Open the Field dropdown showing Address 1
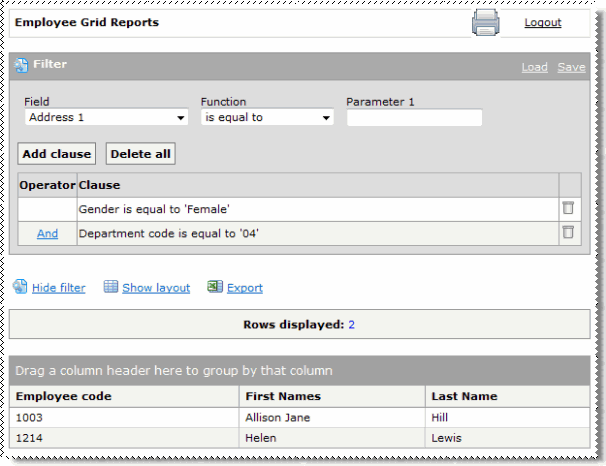The image size is (606, 466). click(107, 118)
